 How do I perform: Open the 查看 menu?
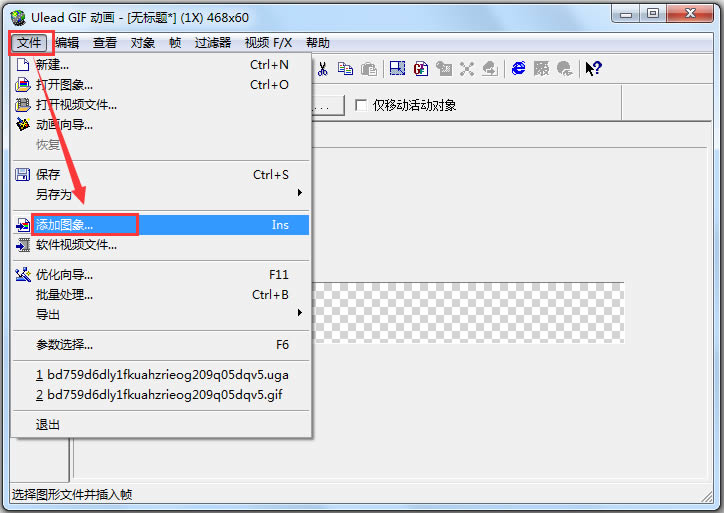105,43
